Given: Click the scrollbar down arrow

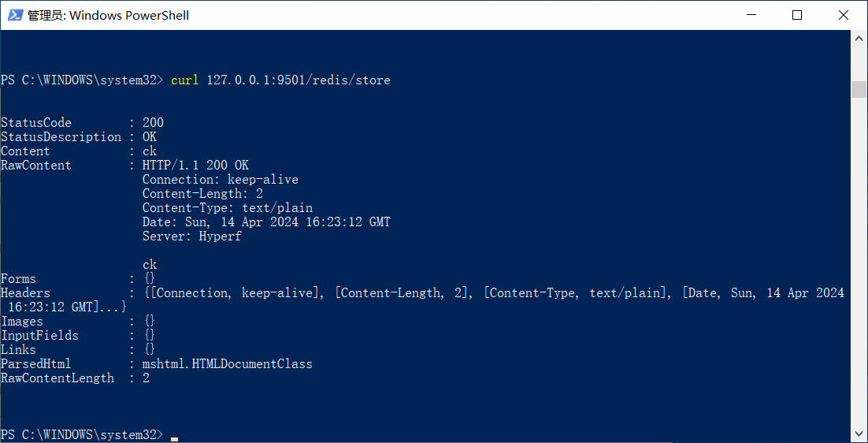Looking at the screenshot, I should coord(859,434).
